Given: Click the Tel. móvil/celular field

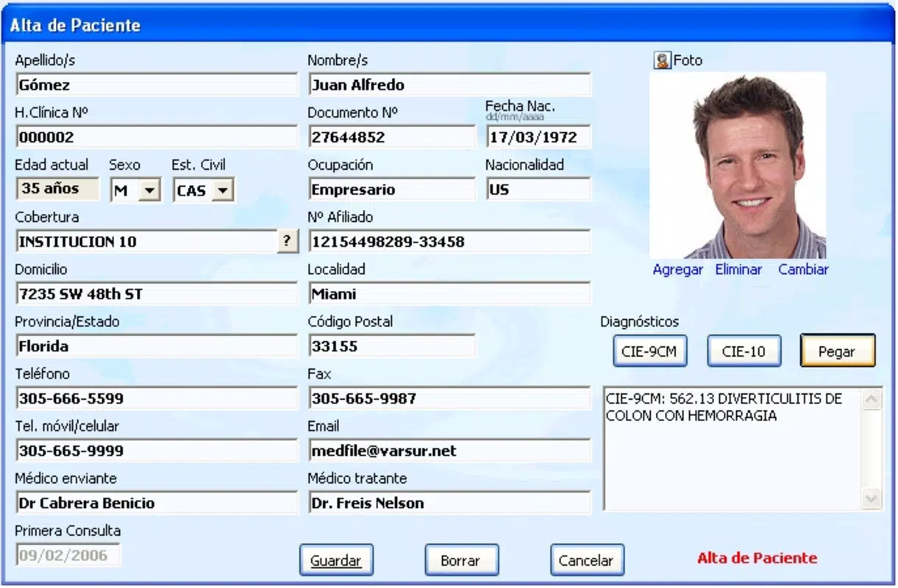Looking at the screenshot, I should (156, 451).
